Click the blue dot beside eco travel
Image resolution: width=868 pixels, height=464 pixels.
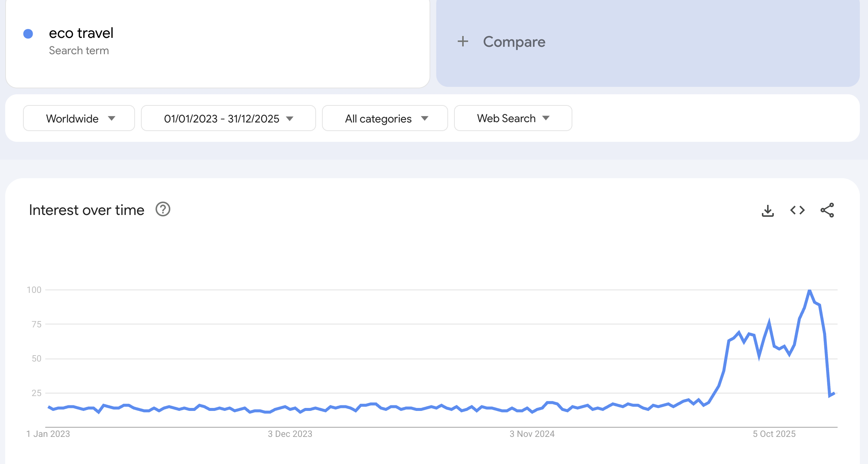click(28, 33)
